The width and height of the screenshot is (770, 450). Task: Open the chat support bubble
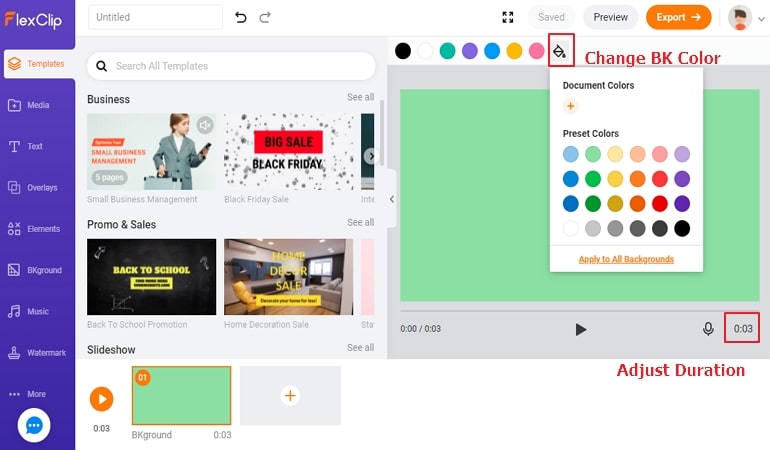34,425
